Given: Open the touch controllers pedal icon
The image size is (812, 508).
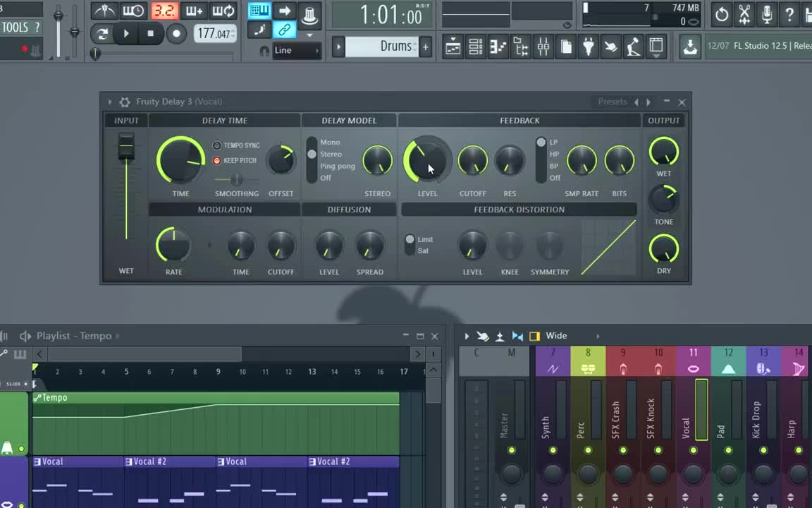Looking at the screenshot, I should pyautogui.click(x=634, y=47).
